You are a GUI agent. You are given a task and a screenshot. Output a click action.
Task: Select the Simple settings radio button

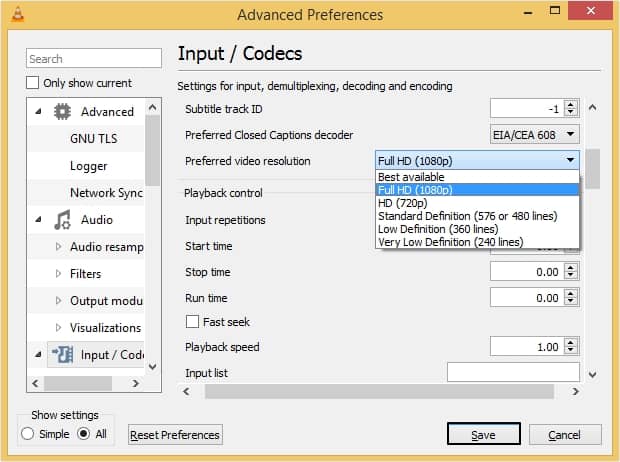pyautogui.click(x=28, y=434)
